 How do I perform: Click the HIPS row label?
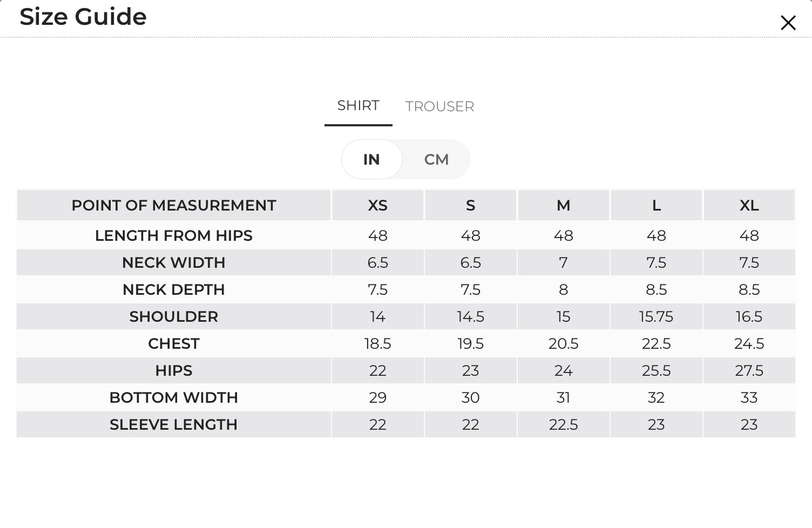pyautogui.click(x=174, y=371)
